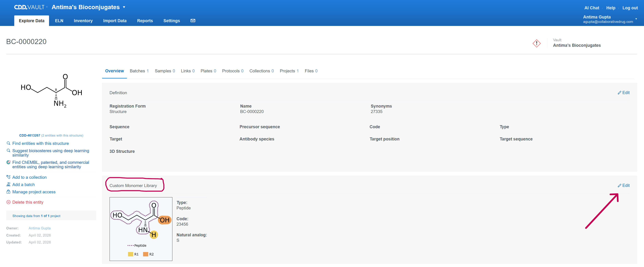Click Manage project access
Screen dimensions: 644x267
(34, 192)
